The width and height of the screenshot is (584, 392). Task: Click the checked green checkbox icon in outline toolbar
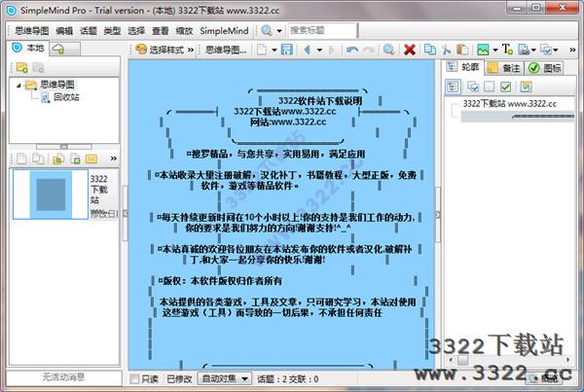(505, 87)
